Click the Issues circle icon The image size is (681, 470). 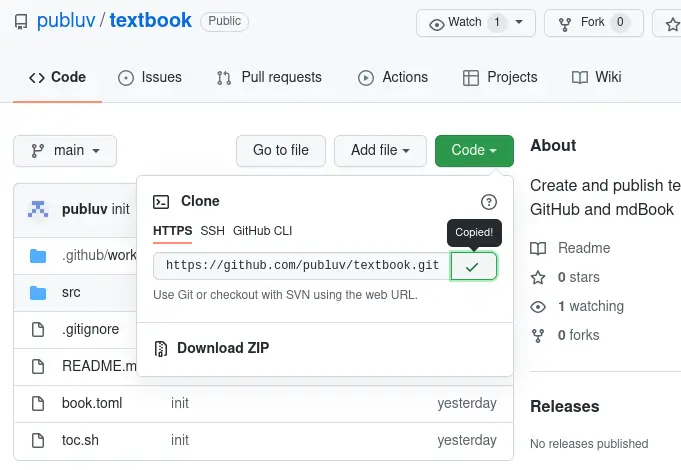click(126, 78)
